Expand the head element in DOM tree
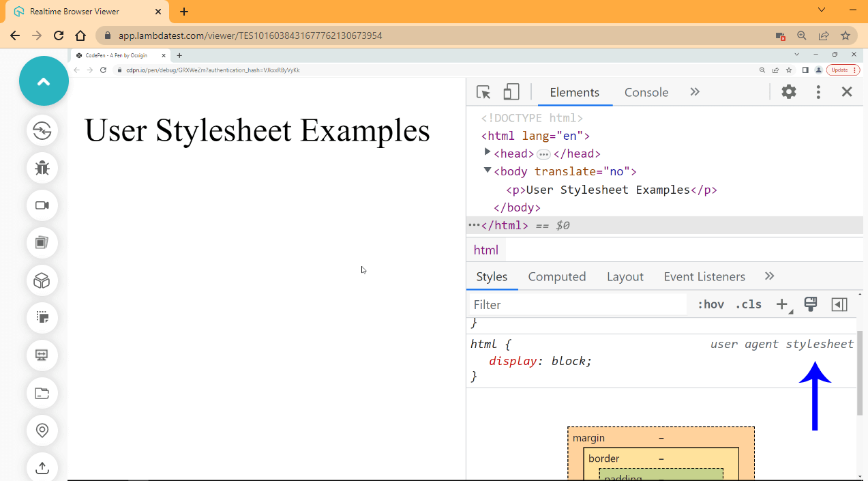 pos(488,153)
